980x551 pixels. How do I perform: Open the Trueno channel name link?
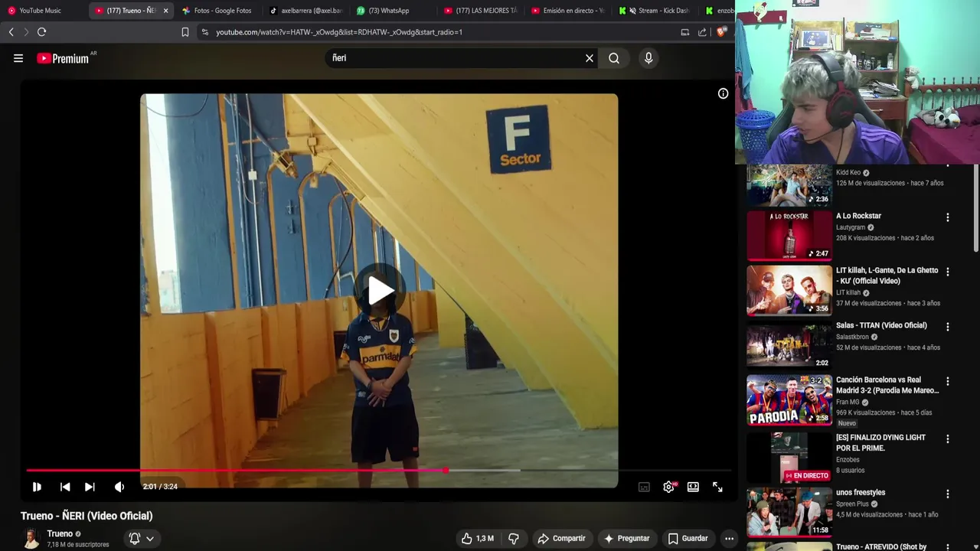click(60, 533)
